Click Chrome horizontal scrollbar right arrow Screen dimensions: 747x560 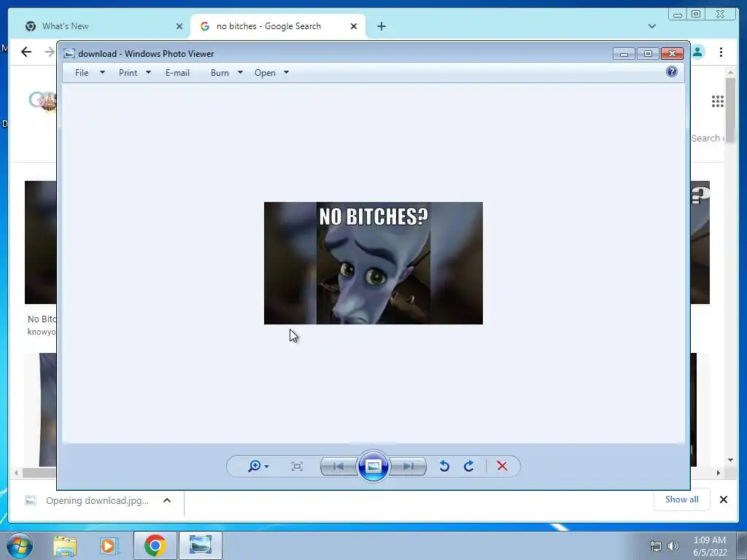pyautogui.click(x=719, y=472)
